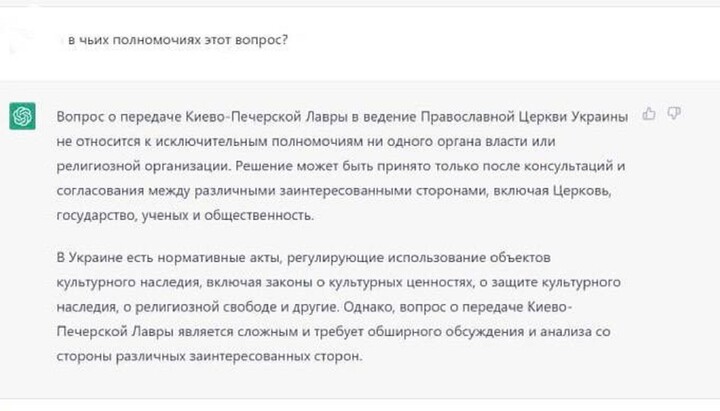The image size is (720, 411).
Task: Click the words 'использование объектов'
Action: [469, 258]
